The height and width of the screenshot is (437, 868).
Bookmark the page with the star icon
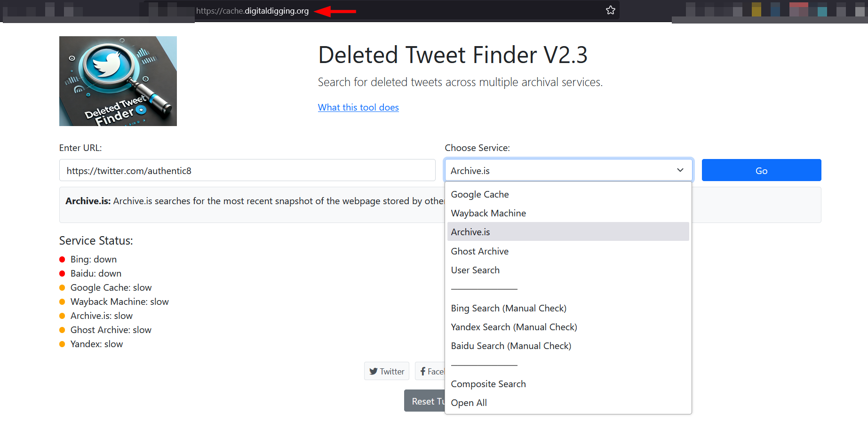tap(610, 10)
